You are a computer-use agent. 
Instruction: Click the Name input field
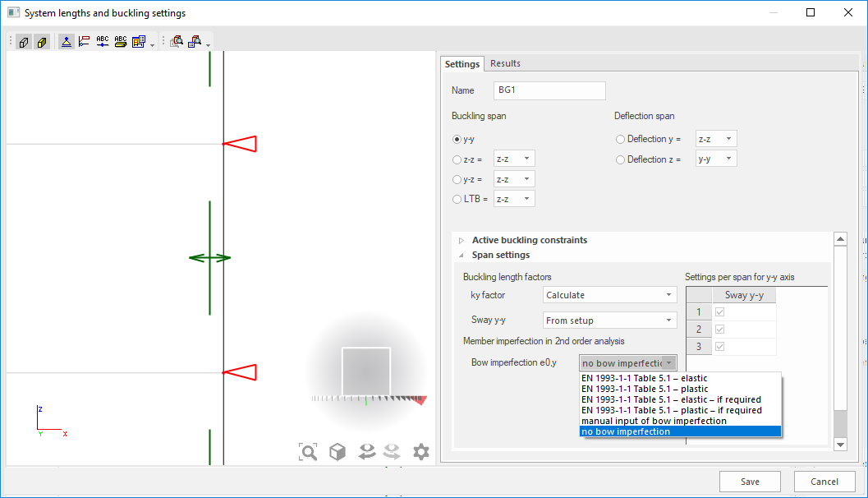(549, 90)
